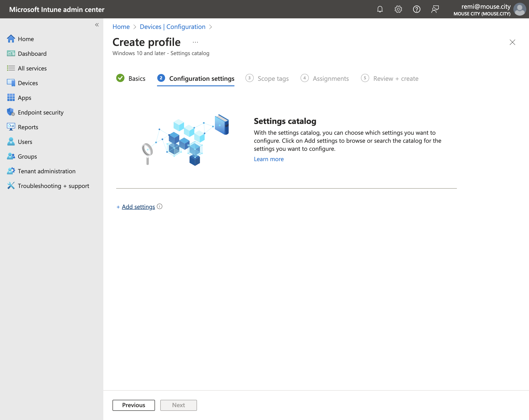Click the Add settings link
Screen dimensions: 529x420
point(138,207)
